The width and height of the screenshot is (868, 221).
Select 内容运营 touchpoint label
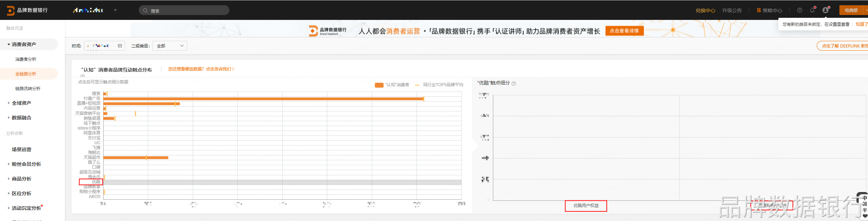pyautogui.click(x=92, y=108)
